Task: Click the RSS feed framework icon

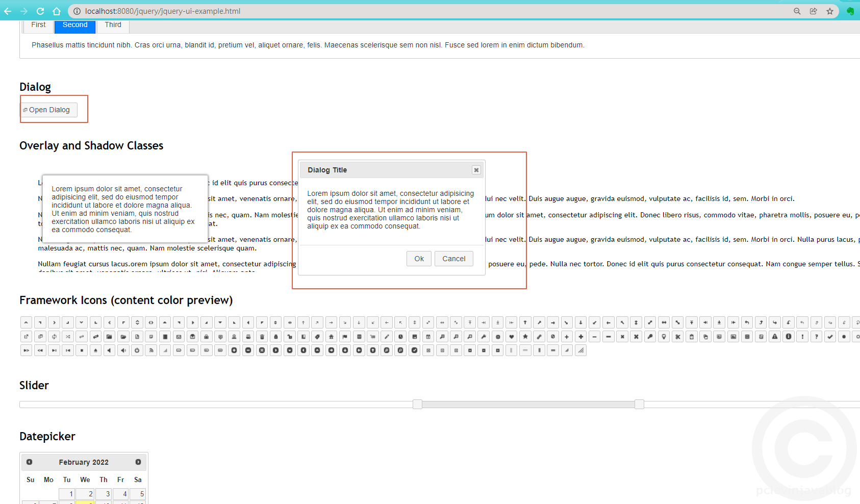Action: click(150, 350)
